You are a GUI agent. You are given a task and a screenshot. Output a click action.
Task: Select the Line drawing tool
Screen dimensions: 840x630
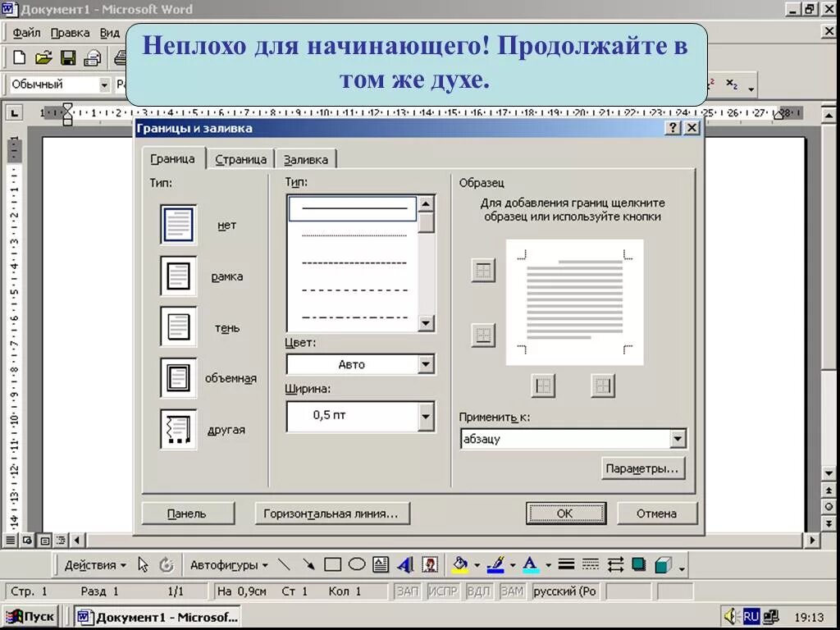point(284,564)
